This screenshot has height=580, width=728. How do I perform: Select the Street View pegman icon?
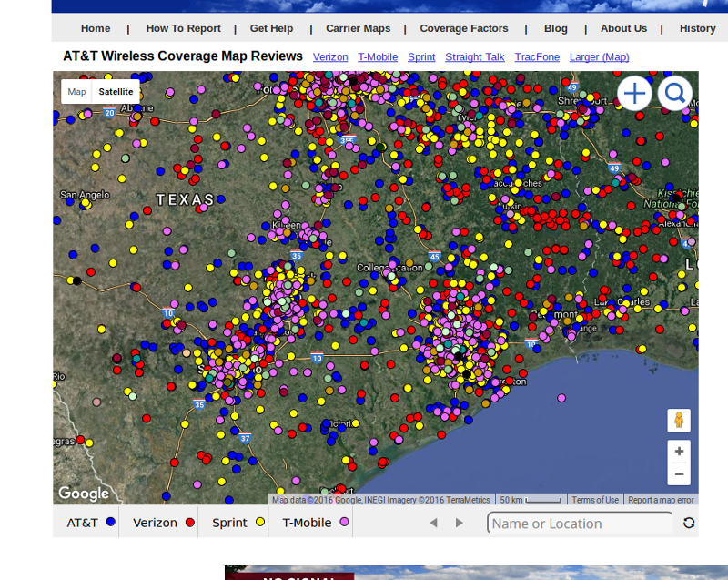point(679,421)
